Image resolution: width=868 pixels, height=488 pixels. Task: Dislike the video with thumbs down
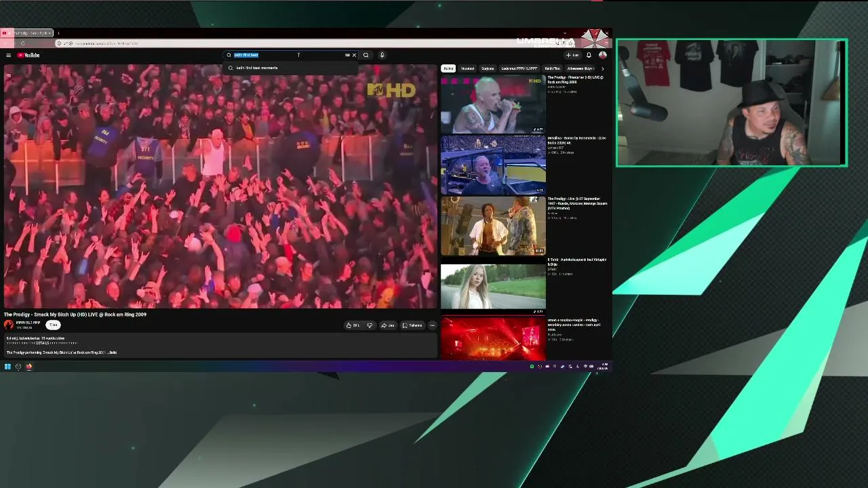coord(370,325)
